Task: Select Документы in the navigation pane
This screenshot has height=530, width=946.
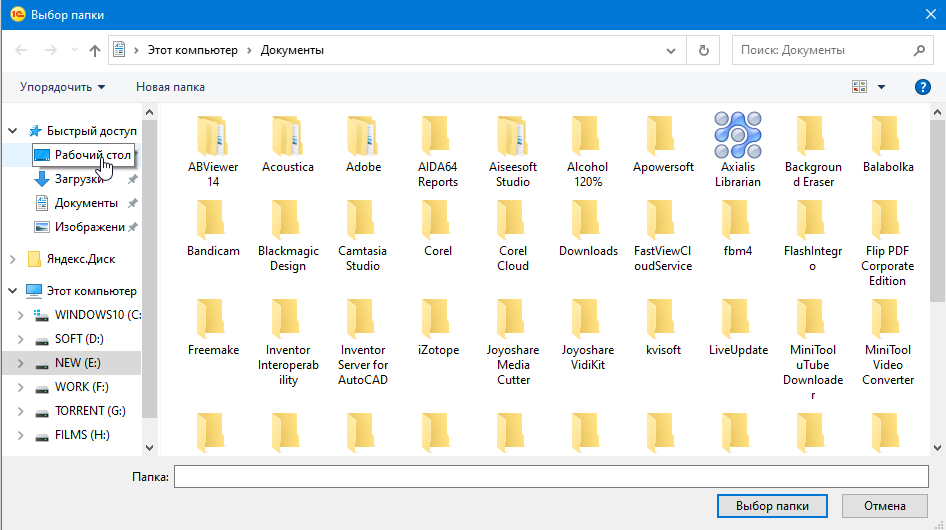Action: 86,203
